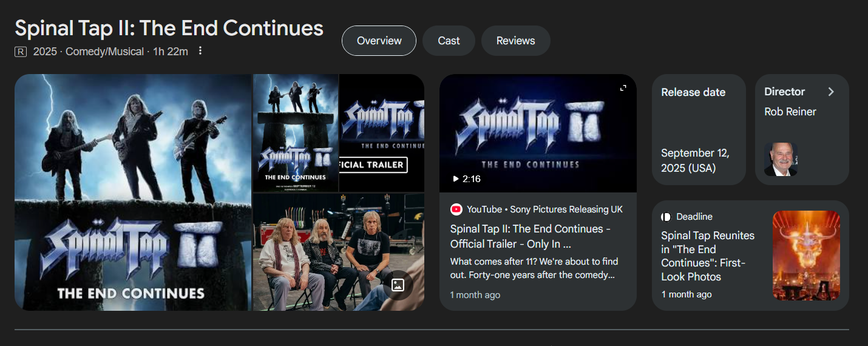Click the Rob Reiner director name

(x=790, y=112)
